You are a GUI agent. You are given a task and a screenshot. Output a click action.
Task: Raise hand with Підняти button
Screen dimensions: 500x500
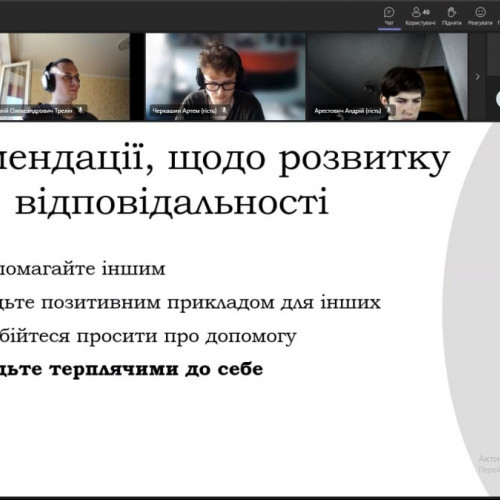(x=452, y=16)
